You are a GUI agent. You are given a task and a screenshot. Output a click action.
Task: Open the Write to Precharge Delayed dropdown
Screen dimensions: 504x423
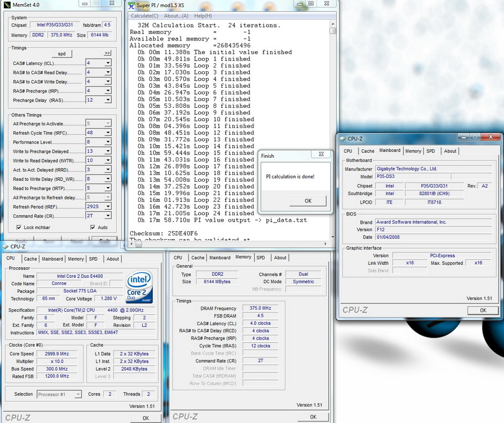point(108,151)
